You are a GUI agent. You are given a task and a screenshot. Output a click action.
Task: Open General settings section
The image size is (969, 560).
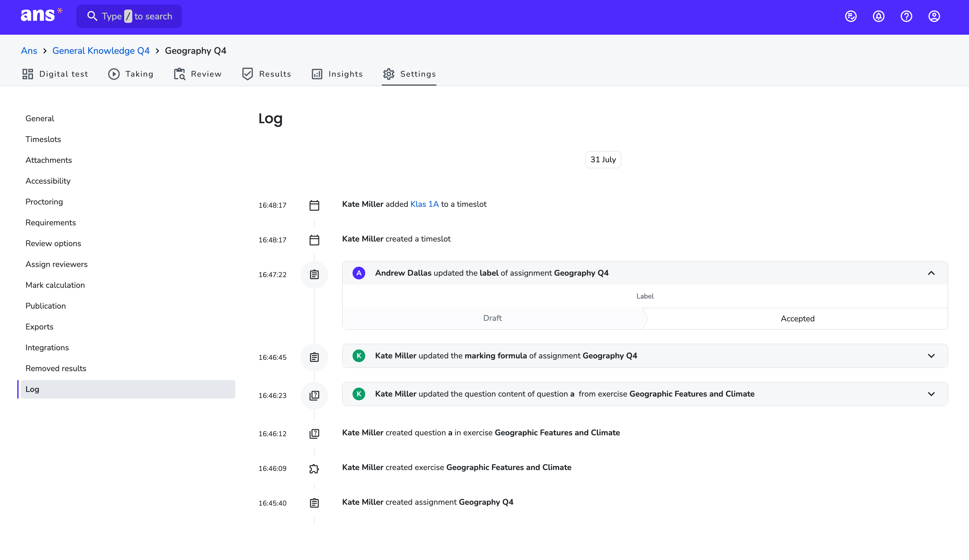pyautogui.click(x=40, y=118)
